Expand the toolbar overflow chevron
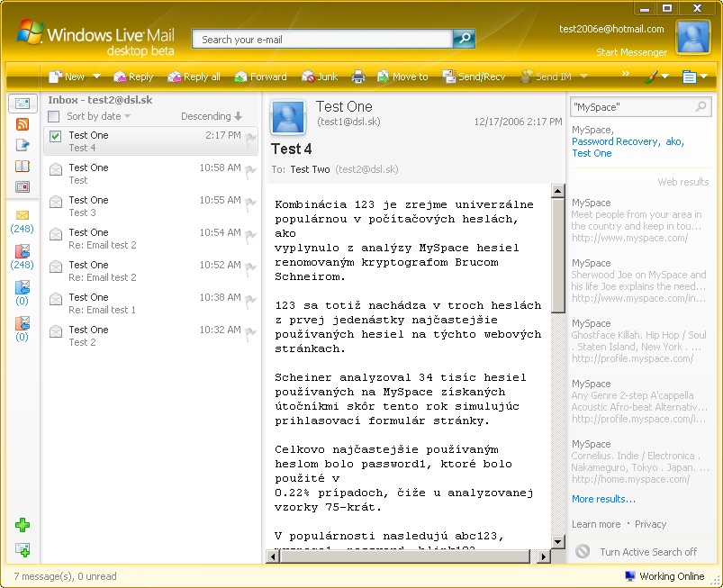Screen dimensions: 723x588 625,74
